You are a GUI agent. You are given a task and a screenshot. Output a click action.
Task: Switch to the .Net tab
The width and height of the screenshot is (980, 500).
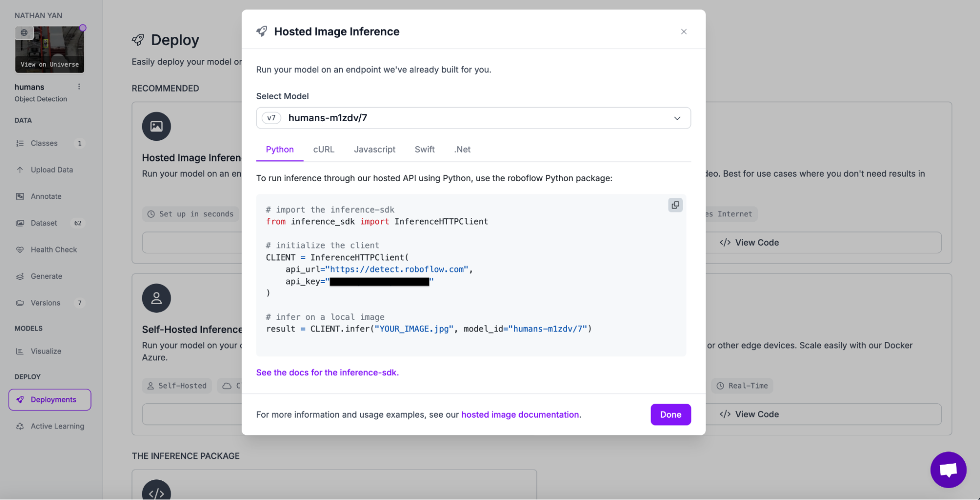(462, 149)
